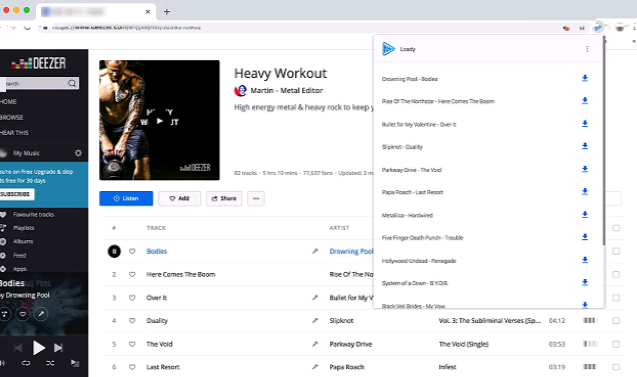Toggle shuffle in the player

[50, 363]
